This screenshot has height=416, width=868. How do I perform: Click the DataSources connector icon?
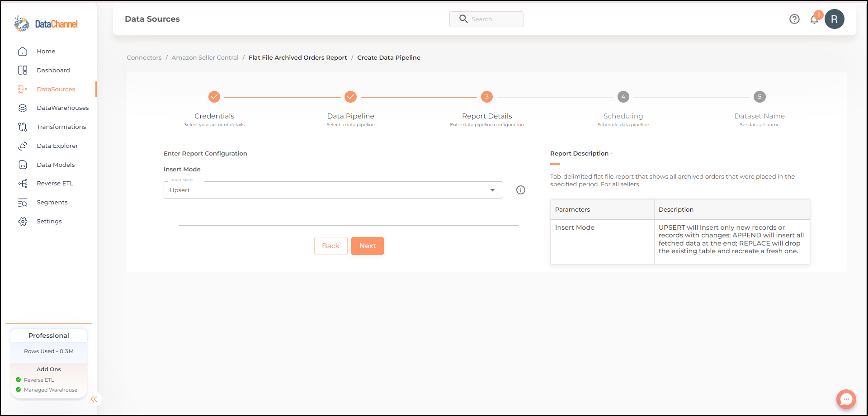tap(23, 89)
